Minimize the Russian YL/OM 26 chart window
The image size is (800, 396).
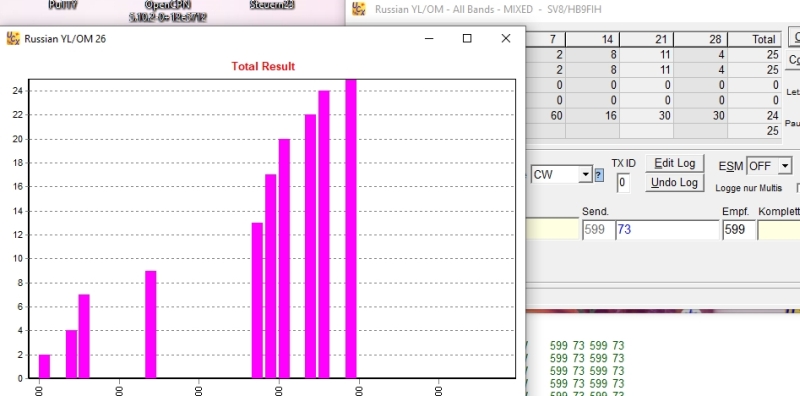[x=429, y=38]
